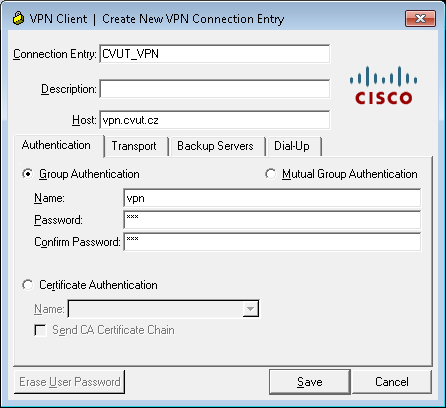446x408 pixels.
Task: Select the Group Authentication radio button
Action: click(28, 174)
